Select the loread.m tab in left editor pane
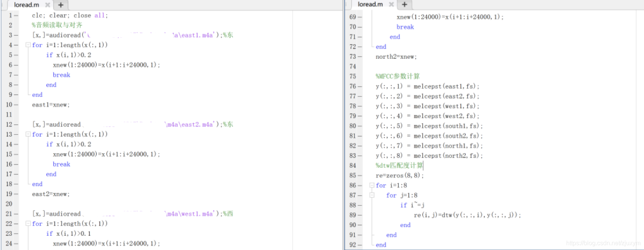The image size is (644, 250). coord(26,5)
